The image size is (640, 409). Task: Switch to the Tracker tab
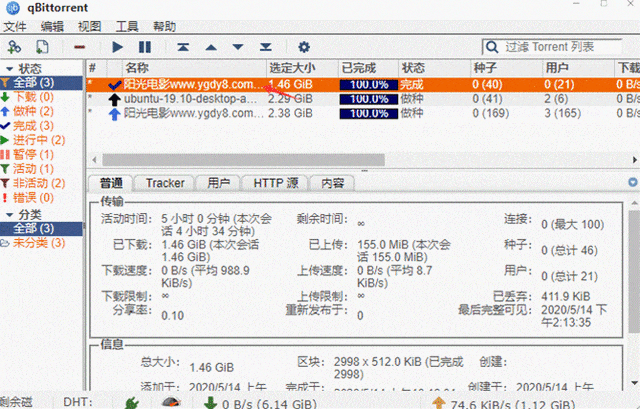[x=165, y=183]
